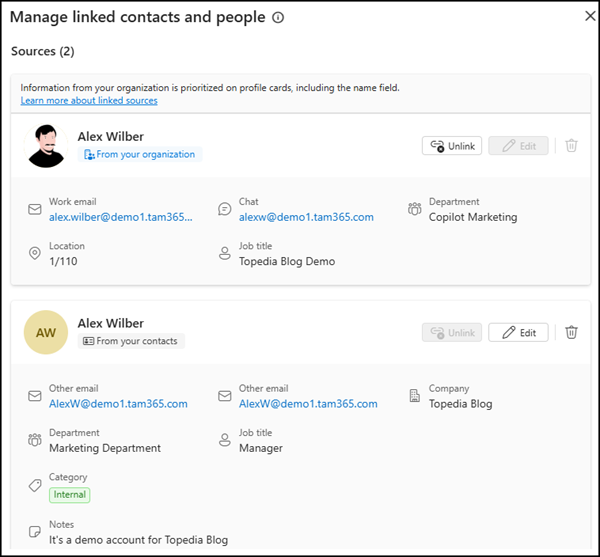The height and width of the screenshot is (557, 600).
Task: Click the From your contacts badge
Action: 131,341
